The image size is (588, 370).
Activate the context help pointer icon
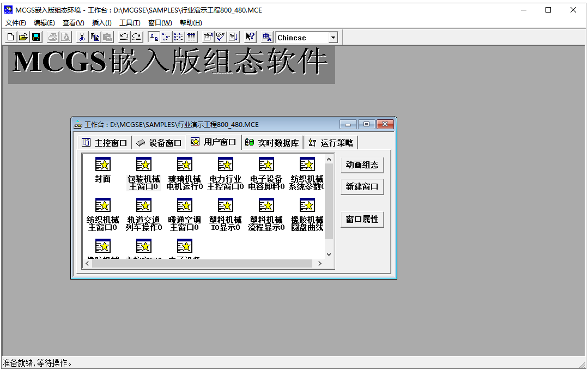coord(250,37)
